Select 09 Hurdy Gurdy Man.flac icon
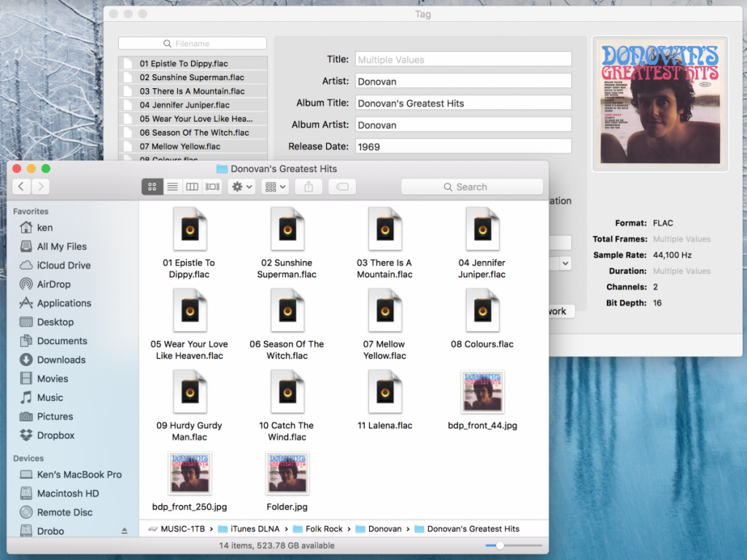 coord(190,392)
